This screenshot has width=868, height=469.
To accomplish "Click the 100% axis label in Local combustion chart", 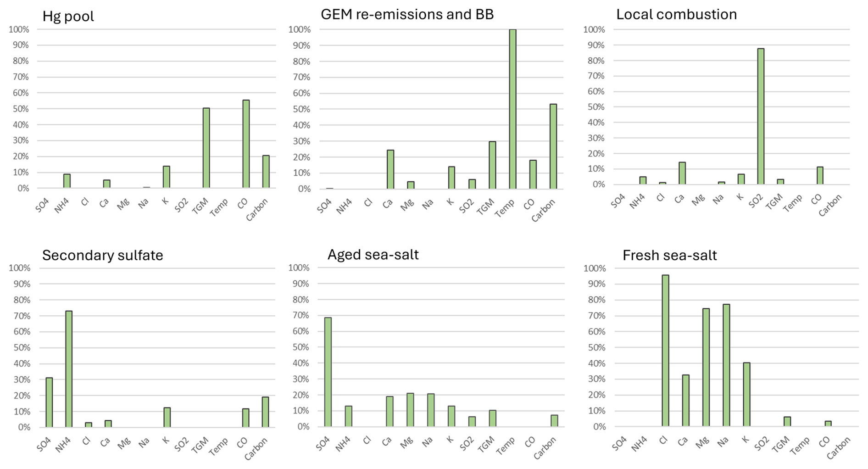I will pos(594,30).
